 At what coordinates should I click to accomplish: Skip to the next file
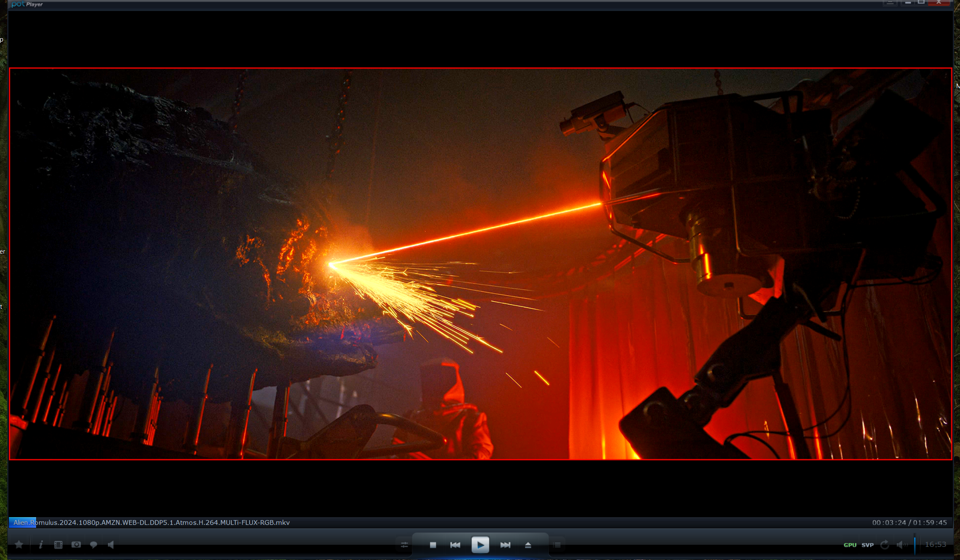point(505,545)
